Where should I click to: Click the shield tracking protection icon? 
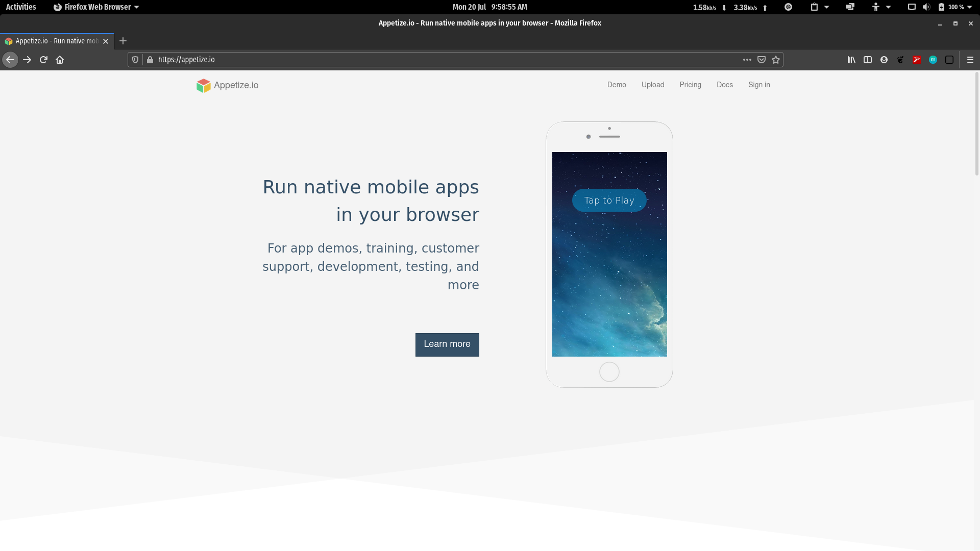135,59
